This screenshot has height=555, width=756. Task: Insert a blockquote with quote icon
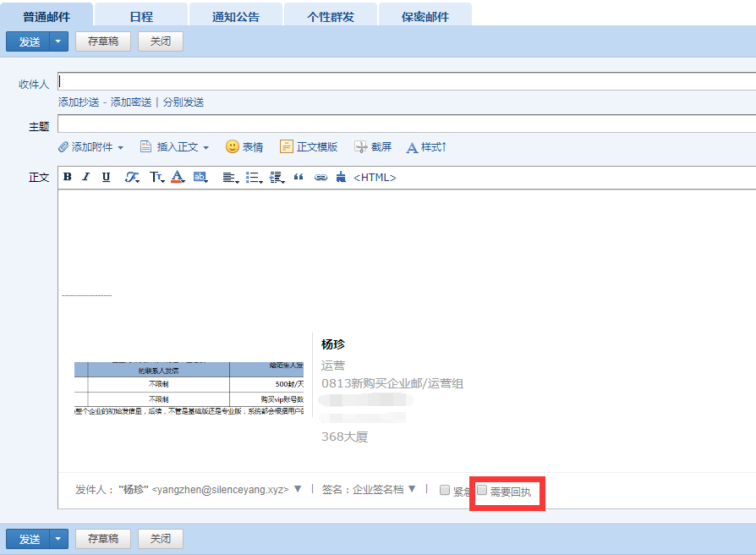pyautogui.click(x=299, y=178)
